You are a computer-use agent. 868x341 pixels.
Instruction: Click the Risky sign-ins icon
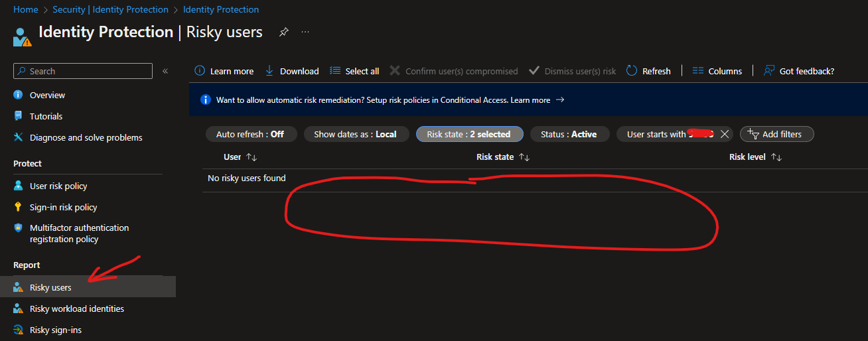18,330
